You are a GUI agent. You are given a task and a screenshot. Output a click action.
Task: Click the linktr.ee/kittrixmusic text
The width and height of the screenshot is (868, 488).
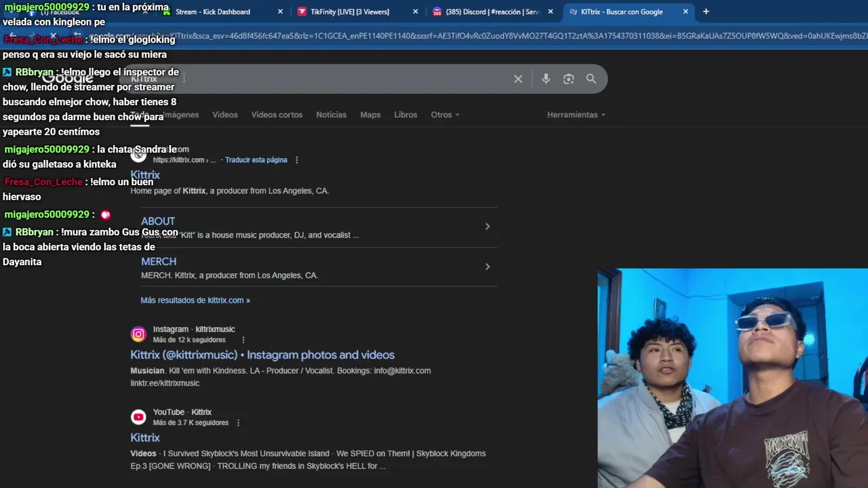click(x=165, y=383)
